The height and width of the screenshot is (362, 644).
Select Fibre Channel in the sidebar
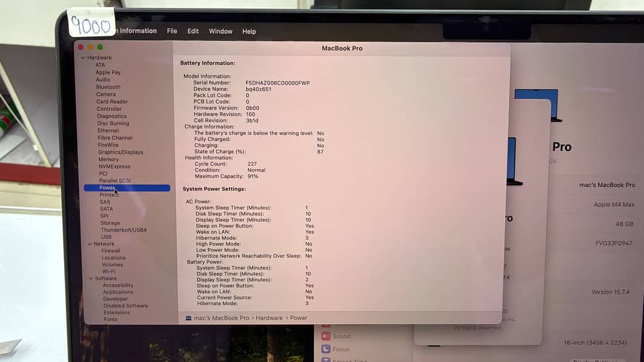115,138
